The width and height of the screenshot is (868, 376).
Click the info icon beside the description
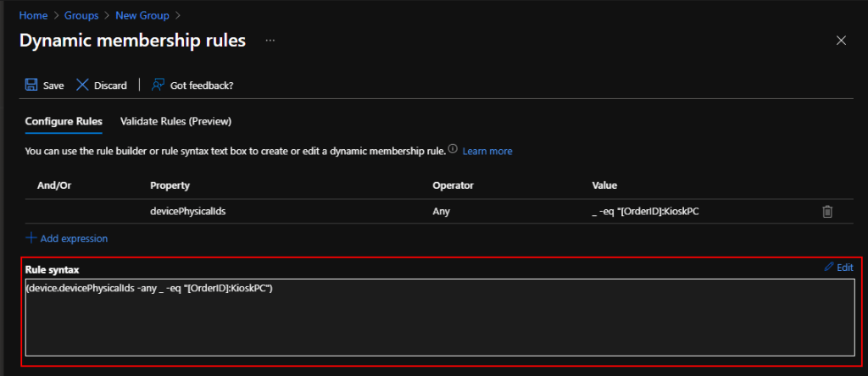point(453,150)
